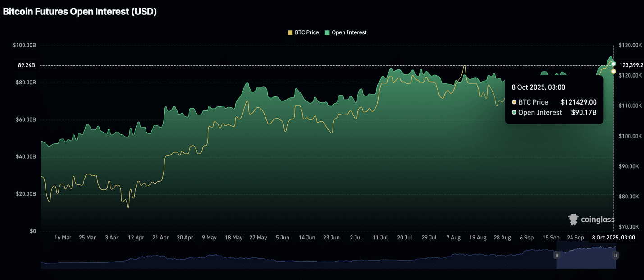Click the coinglass watermark text

(x=598, y=220)
